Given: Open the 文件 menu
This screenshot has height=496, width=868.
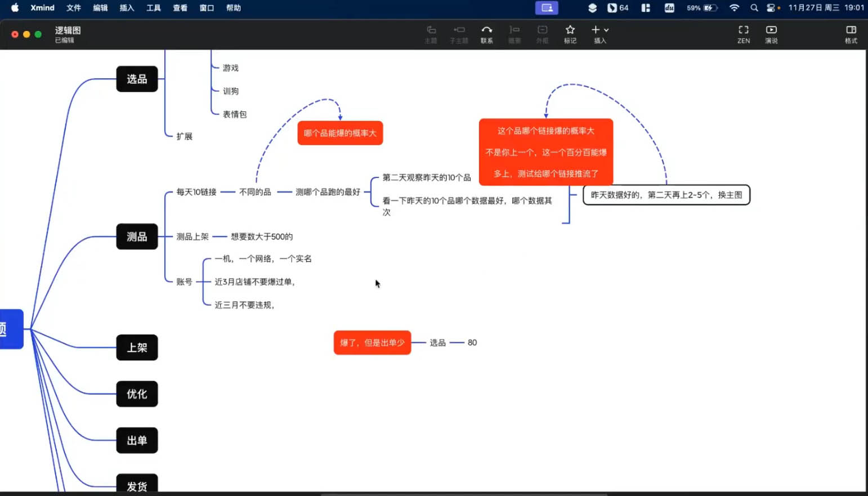Looking at the screenshot, I should pos(74,8).
